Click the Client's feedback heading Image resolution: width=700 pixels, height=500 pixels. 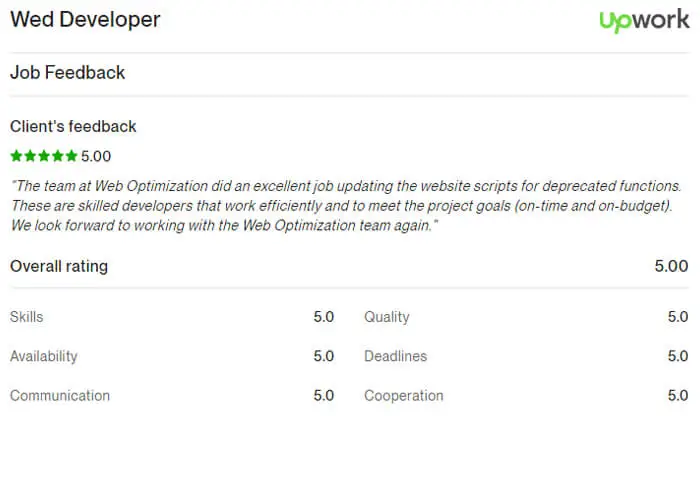(x=73, y=126)
